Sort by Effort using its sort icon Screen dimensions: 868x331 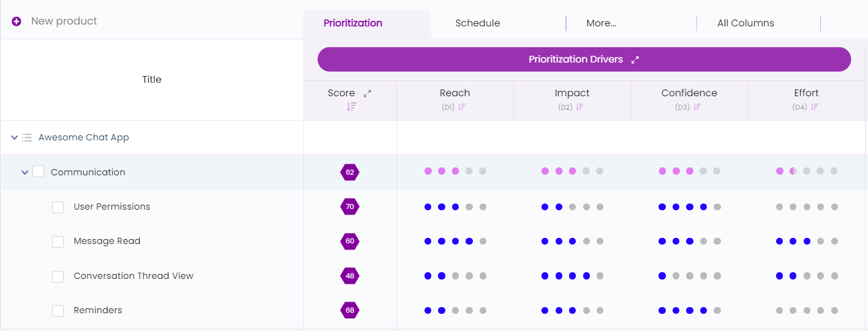point(814,107)
